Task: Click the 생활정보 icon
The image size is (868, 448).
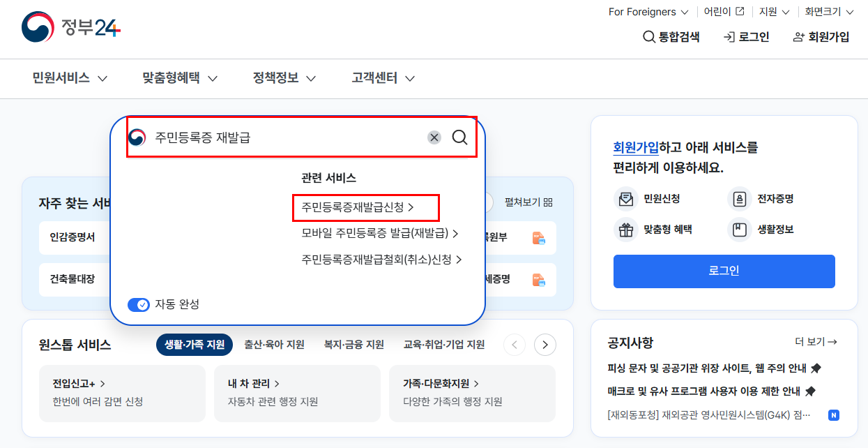Action: (738, 229)
